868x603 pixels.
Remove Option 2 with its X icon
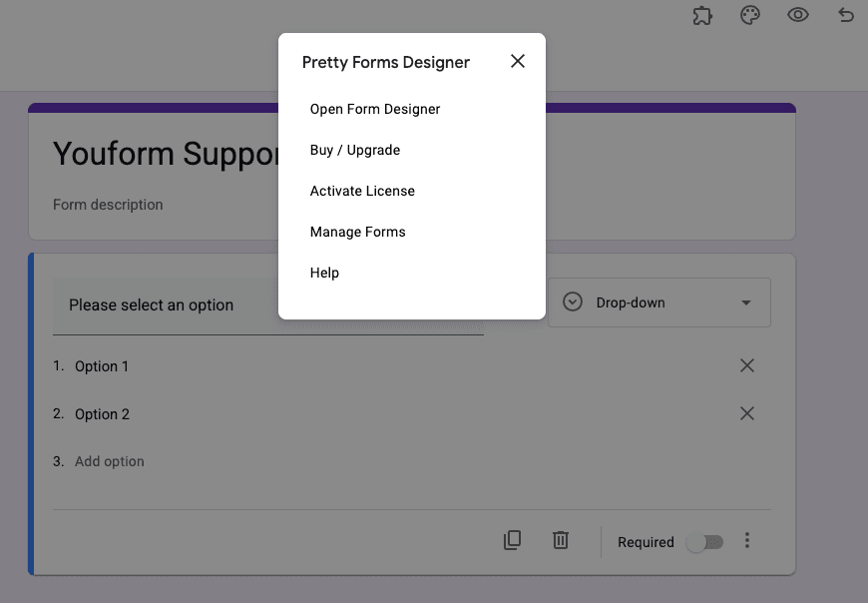click(x=747, y=413)
